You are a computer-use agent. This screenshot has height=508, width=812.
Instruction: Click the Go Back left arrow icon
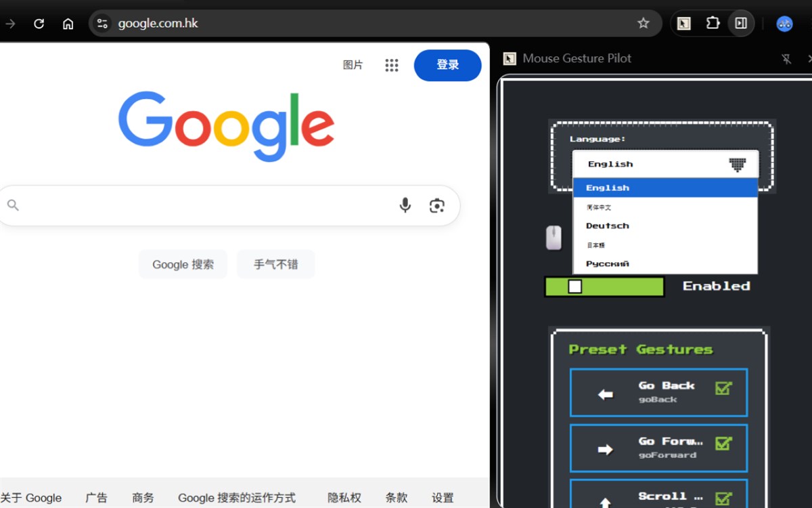[x=606, y=394]
